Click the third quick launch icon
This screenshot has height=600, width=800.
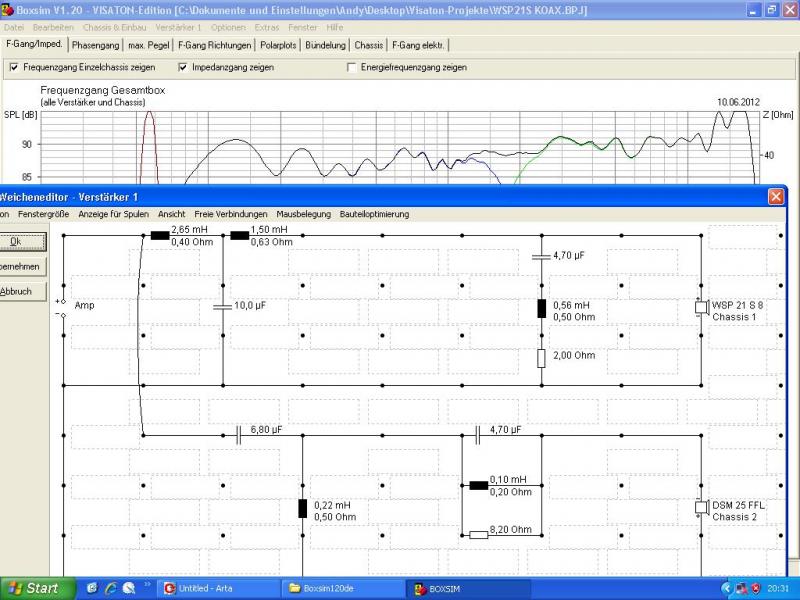(x=128, y=588)
